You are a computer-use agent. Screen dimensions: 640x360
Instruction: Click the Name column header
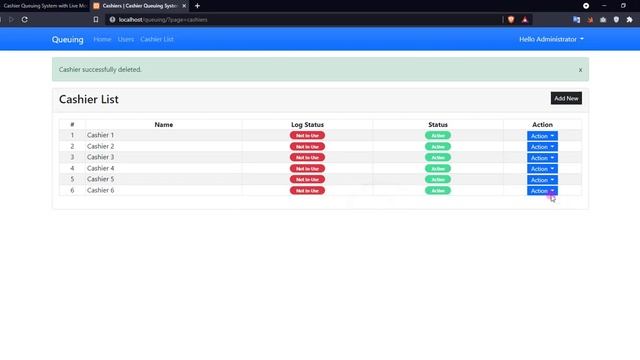tap(164, 124)
